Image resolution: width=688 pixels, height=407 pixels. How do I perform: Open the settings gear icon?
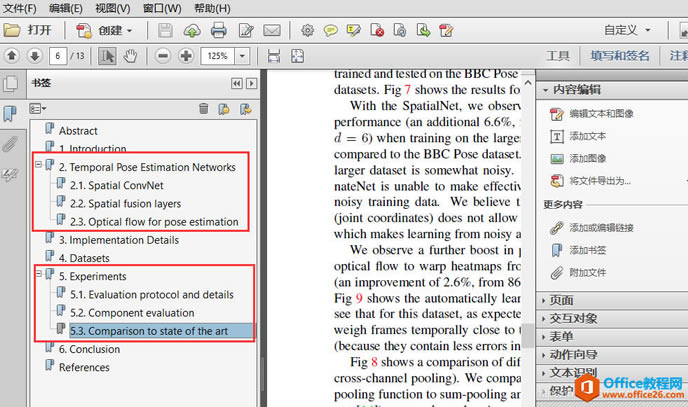(307, 30)
